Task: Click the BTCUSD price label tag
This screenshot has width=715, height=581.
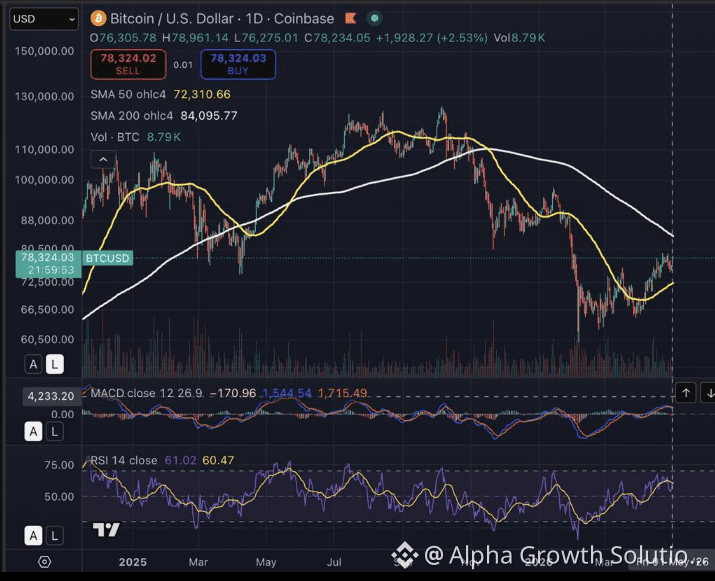Action: pyautogui.click(x=108, y=259)
